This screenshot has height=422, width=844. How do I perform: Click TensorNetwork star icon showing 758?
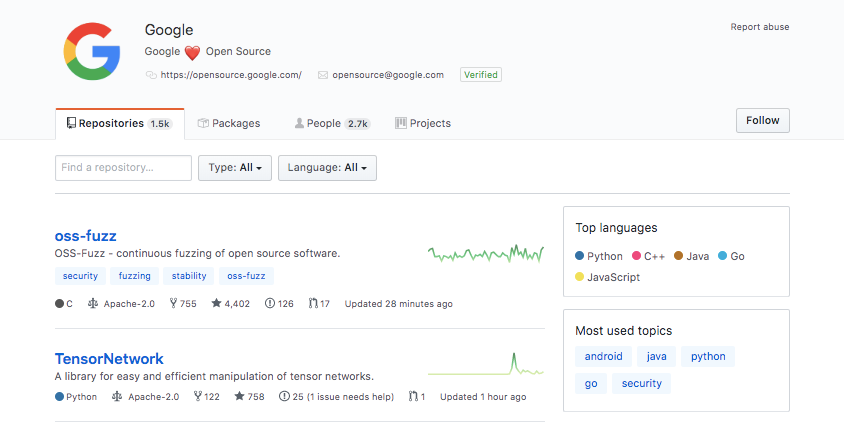[x=240, y=396]
